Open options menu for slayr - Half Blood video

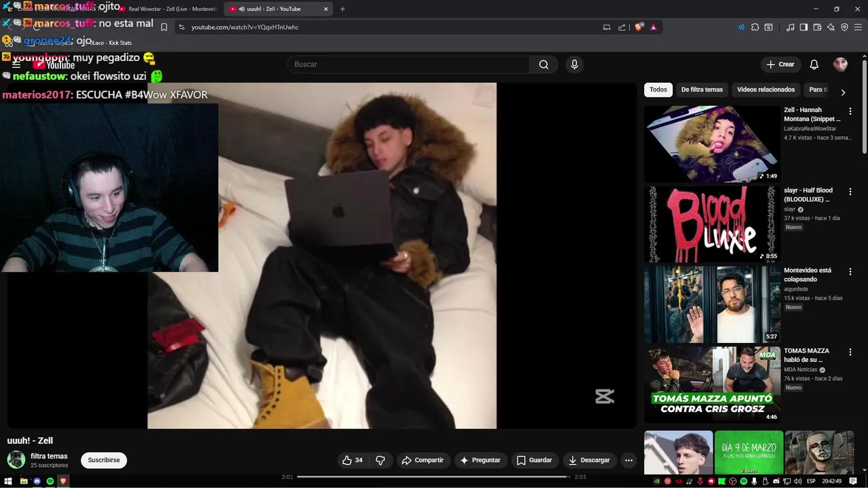850,192
